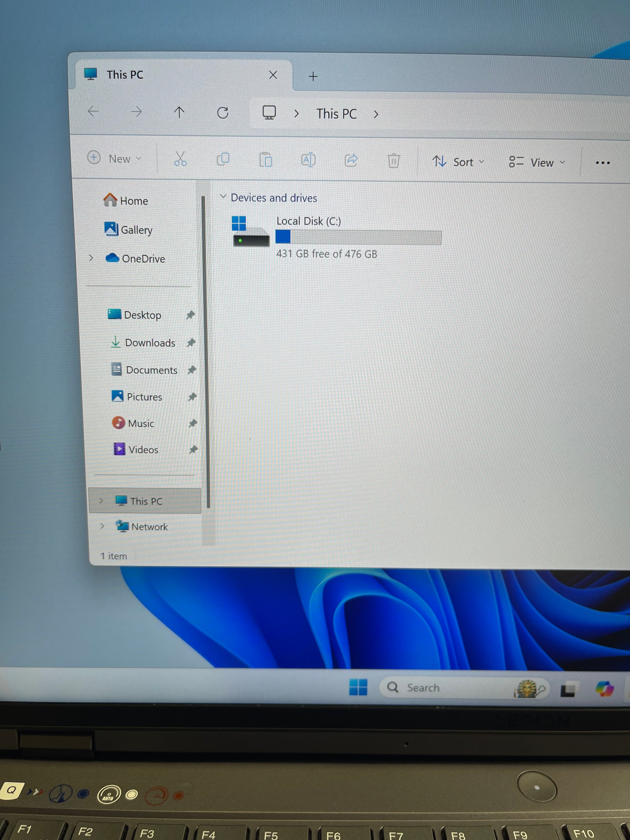The height and width of the screenshot is (840, 630).
Task: Go back with the left arrow
Action: point(93,111)
